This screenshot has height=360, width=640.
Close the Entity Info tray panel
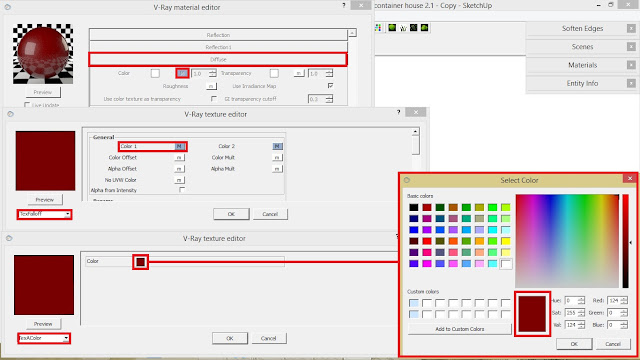(x=631, y=83)
